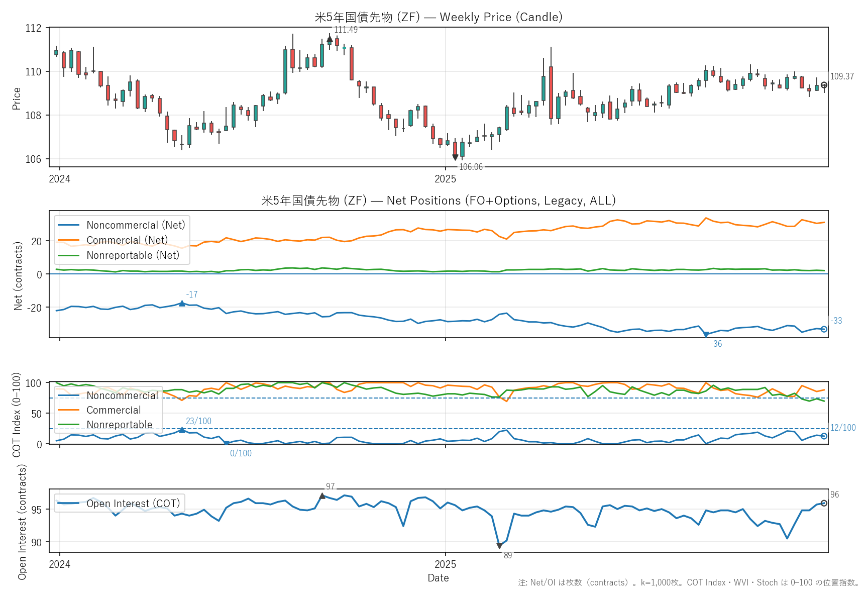Click the open interest low marker at 89
Screen dimensions: 868x593
[499, 545]
